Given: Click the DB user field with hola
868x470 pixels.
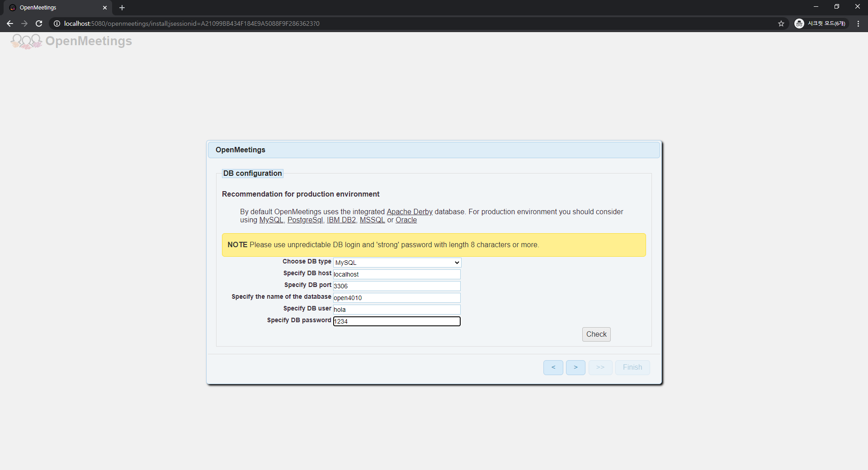Looking at the screenshot, I should (397, 310).
